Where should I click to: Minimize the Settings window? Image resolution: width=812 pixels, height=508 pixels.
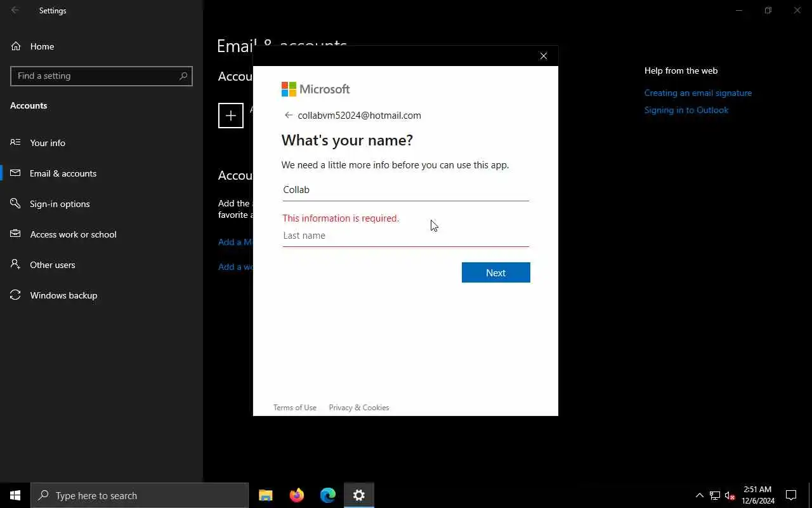[x=739, y=10]
